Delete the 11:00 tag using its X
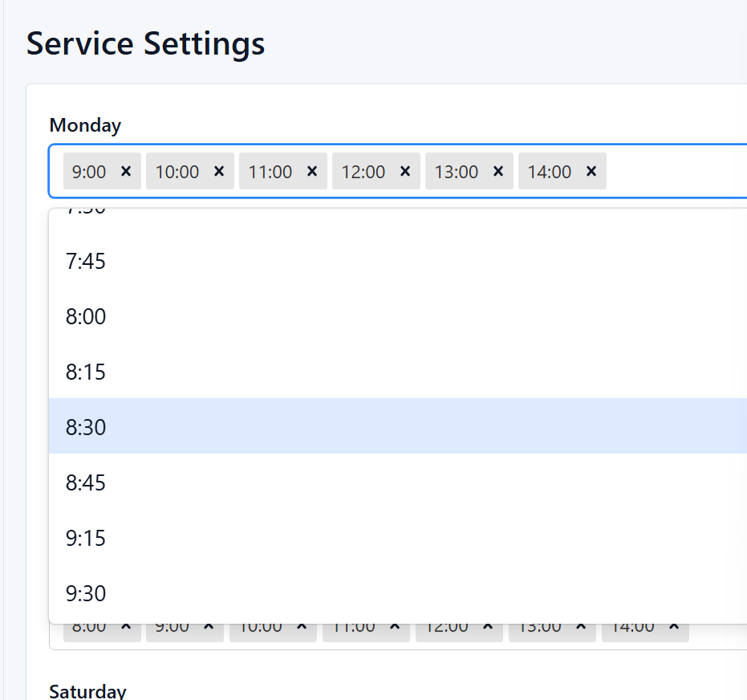This screenshot has width=747, height=700. 312,171
